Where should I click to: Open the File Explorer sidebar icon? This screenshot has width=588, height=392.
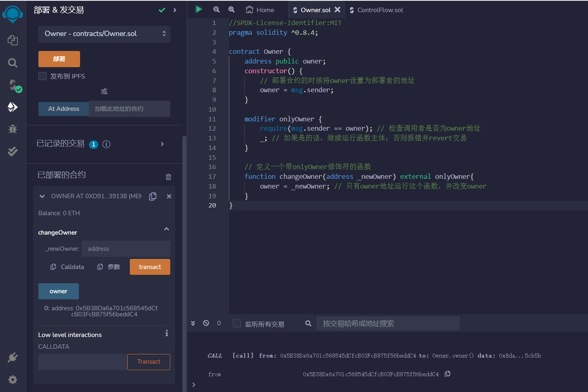[13, 40]
